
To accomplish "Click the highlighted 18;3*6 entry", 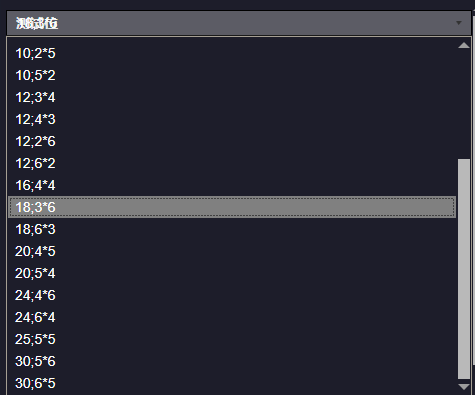I will [x=232, y=207].
